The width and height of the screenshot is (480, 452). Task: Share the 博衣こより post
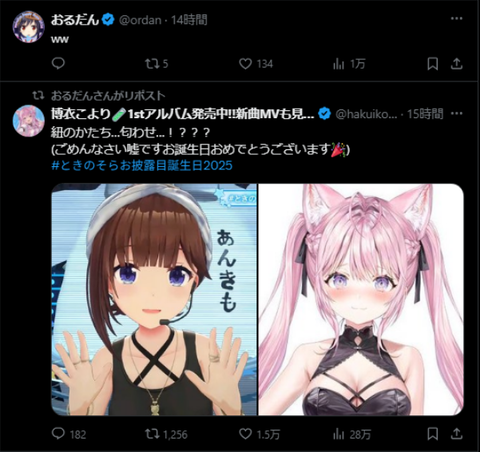[x=456, y=434]
